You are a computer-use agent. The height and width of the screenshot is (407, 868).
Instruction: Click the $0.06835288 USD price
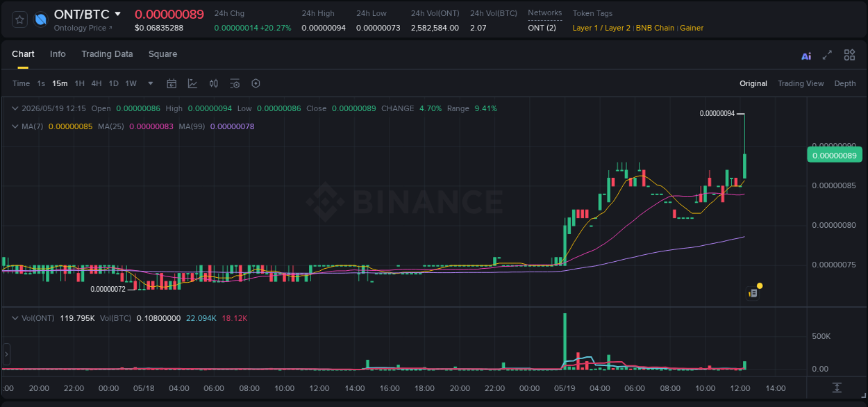tap(159, 28)
